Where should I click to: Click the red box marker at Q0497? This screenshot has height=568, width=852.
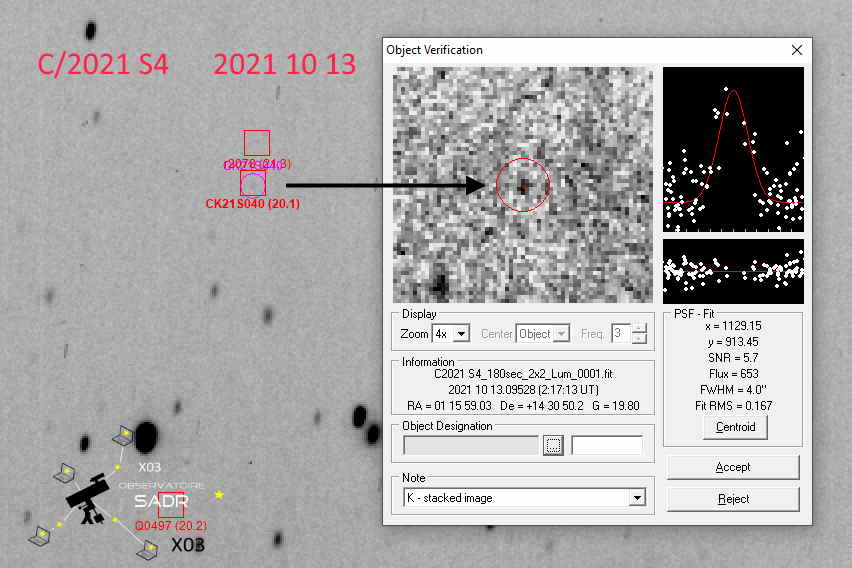tap(171, 505)
